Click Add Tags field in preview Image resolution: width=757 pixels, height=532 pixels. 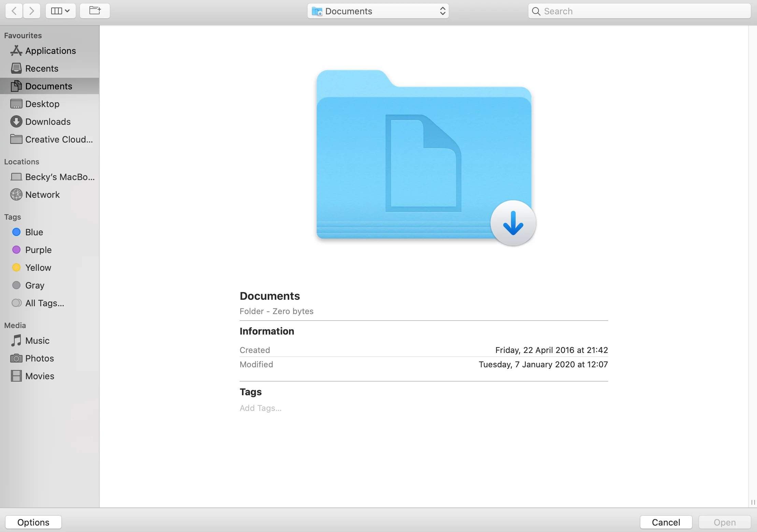click(x=260, y=408)
